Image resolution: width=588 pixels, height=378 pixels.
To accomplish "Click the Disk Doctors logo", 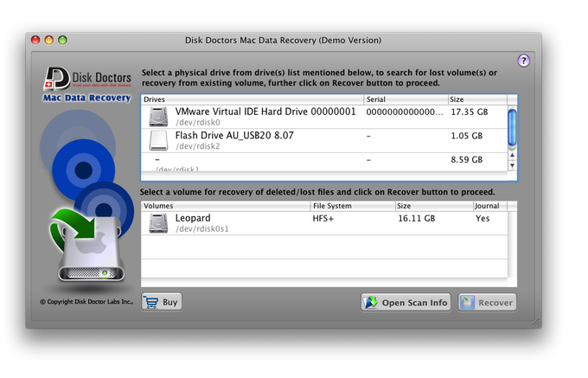I will [x=87, y=78].
